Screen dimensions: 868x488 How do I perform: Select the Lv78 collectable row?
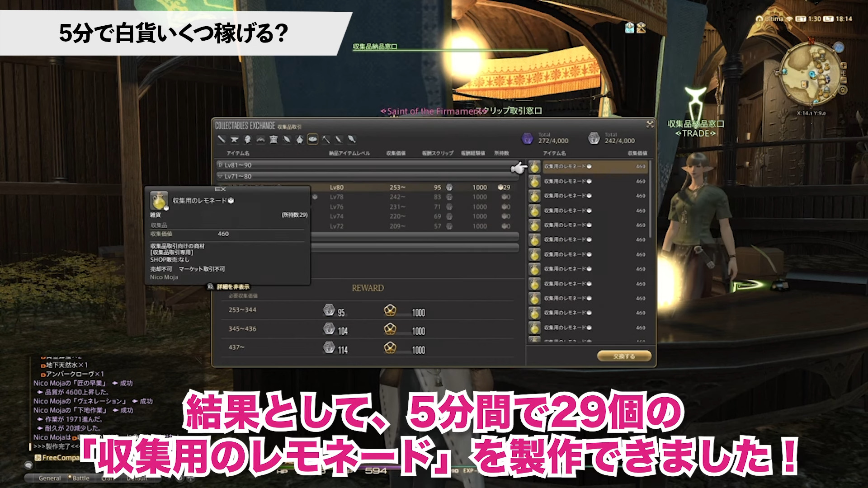pyautogui.click(x=407, y=197)
